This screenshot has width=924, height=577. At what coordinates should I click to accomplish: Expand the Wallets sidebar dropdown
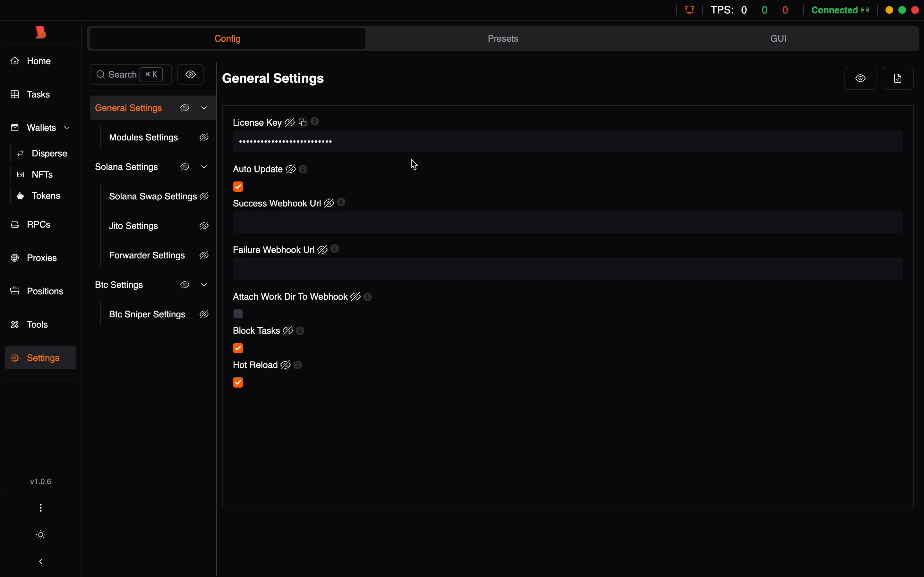click(x=67, y=128)
